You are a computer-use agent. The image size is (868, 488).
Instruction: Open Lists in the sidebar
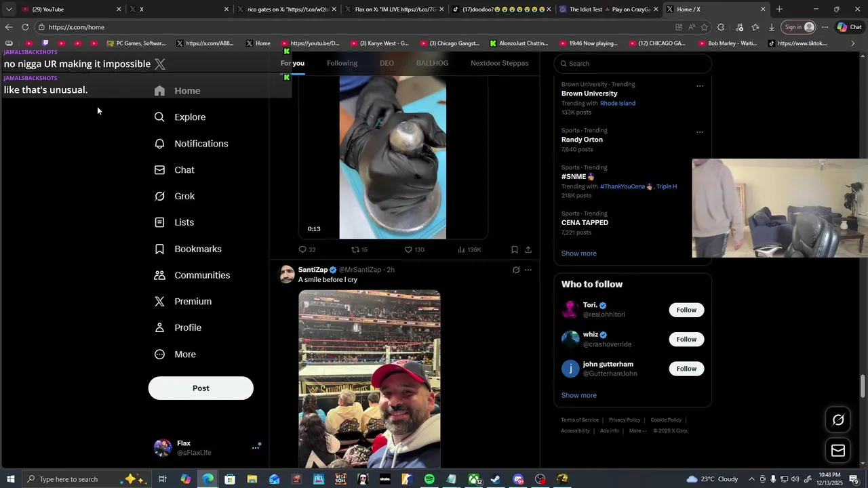174,222
